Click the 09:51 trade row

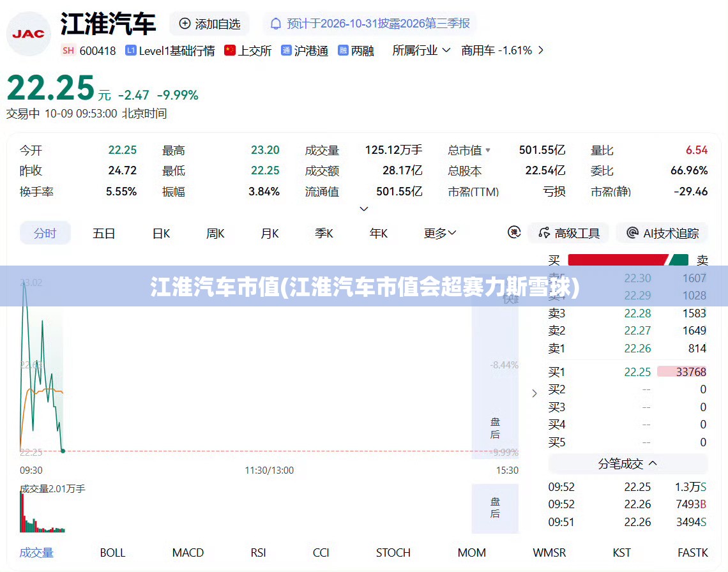pyautogui.click(x=627, y=522)
